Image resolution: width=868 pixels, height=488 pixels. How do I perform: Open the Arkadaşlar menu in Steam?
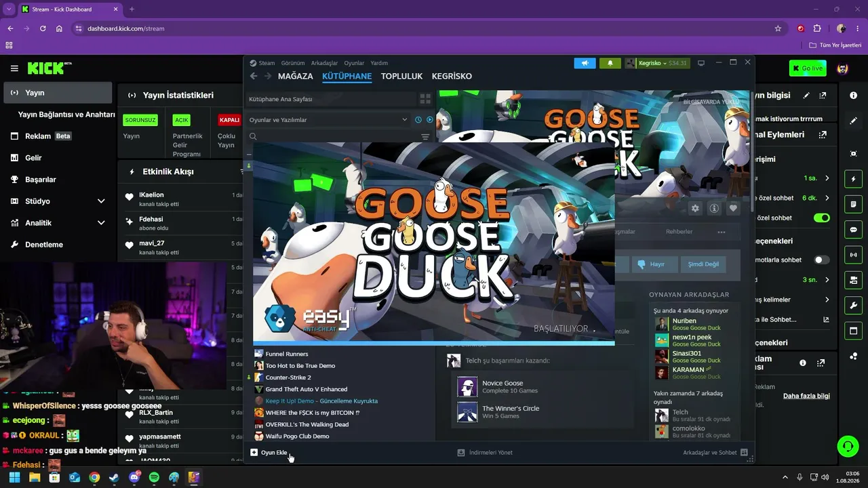pyautogui.click(x=324, y=63)
